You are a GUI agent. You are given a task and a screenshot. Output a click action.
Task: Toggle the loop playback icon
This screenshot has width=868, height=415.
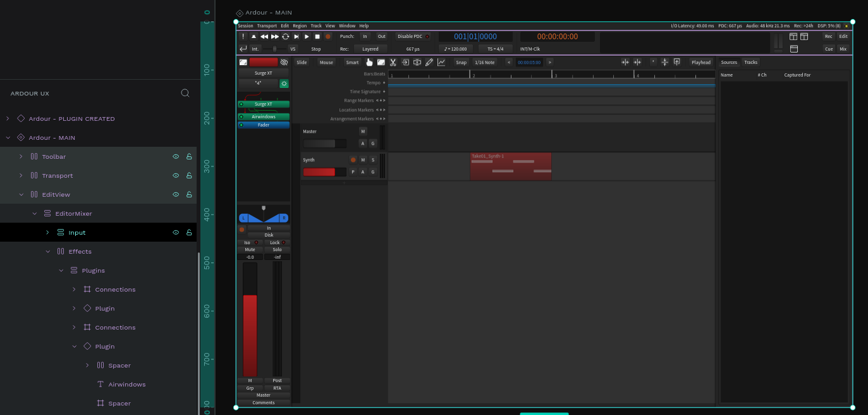click(x=286, y=37)
